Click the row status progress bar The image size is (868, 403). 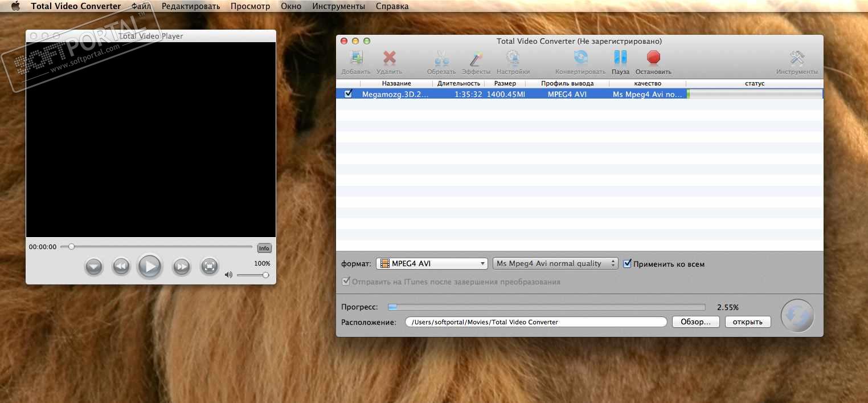[755, 94]
